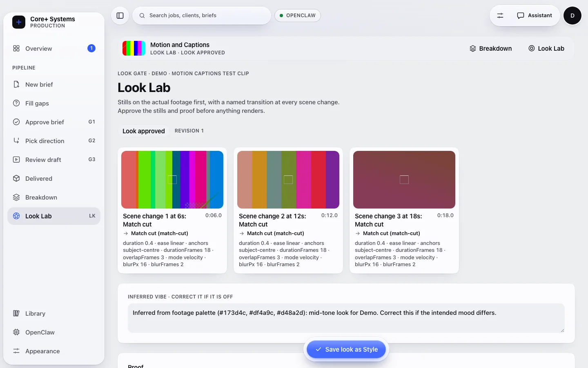Open Scene change 1 at 6s still

pos(172,180)
